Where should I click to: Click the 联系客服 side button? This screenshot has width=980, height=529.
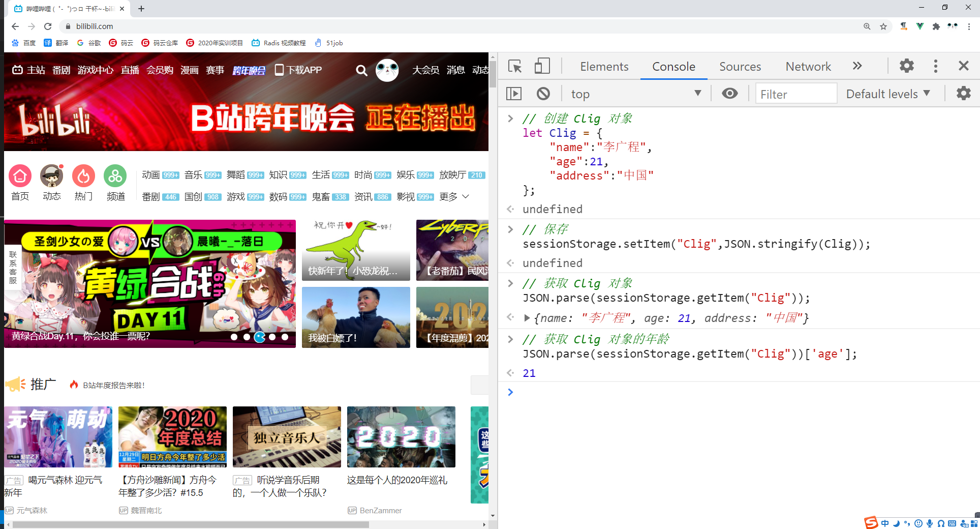pos(13,268)
